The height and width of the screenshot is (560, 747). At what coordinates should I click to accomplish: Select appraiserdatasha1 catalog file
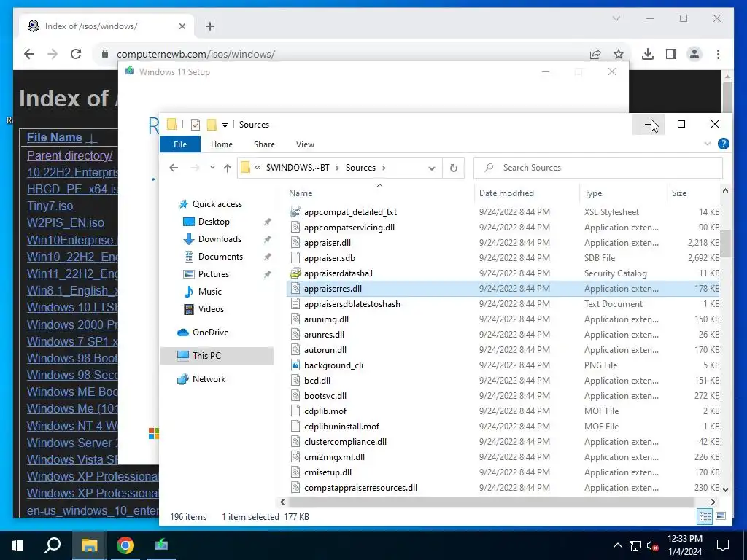[x=338, y=273]
